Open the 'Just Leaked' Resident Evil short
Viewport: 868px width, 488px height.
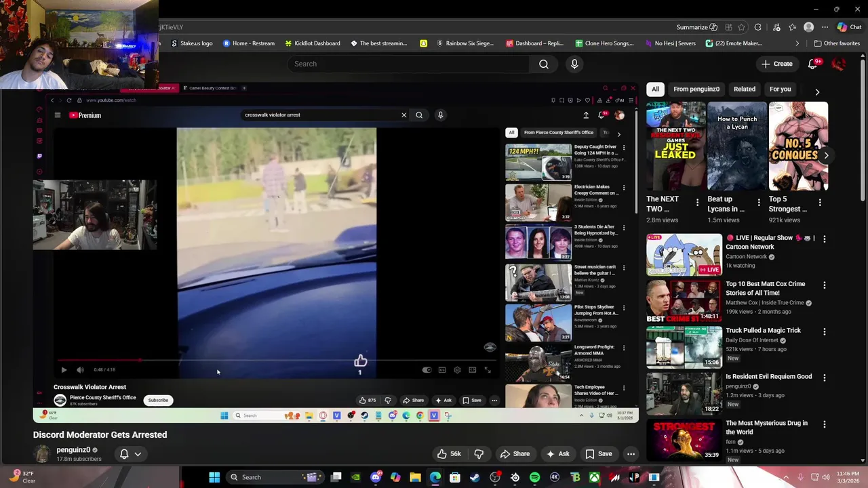pyautogui.click(x=675, y=146)
